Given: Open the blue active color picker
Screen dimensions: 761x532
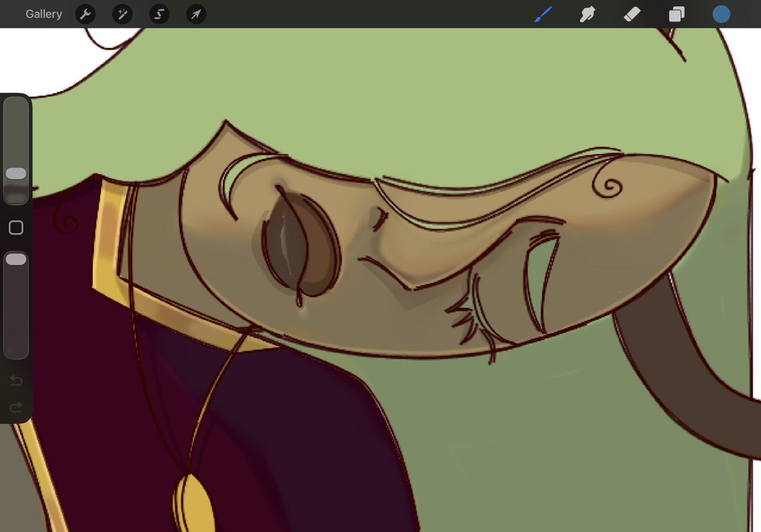Looking at the screenshot, I should coord(721,14).
